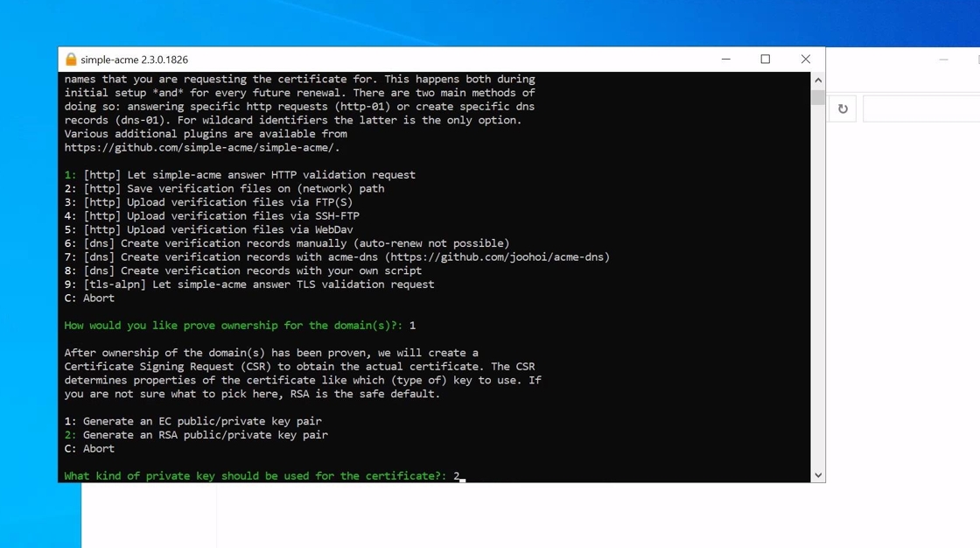Click option 1 Let simple-acme answer HTTP validation
Viewport: 980px width, 548px height.
point(240,175)
